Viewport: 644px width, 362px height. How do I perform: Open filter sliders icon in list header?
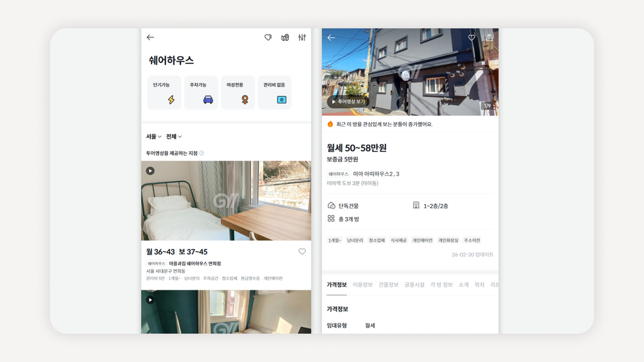302,37
